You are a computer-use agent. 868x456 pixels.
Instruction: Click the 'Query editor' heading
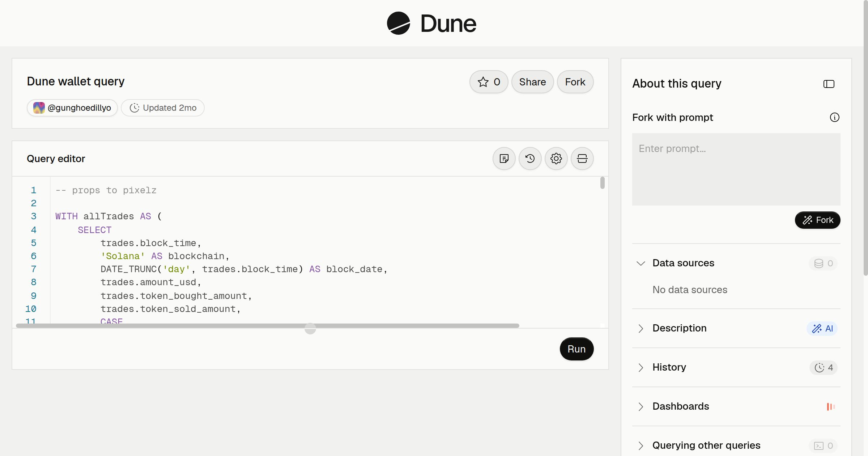coord(56,159)
